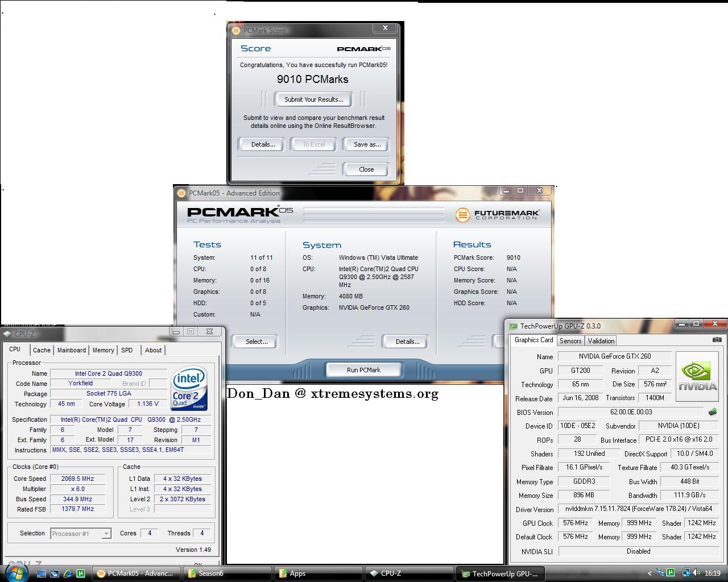The height and width of the screenshot is (582, 728).
Task: Click the Core Speed value 2069.5 MHz
Action: [x=78, y=479]
